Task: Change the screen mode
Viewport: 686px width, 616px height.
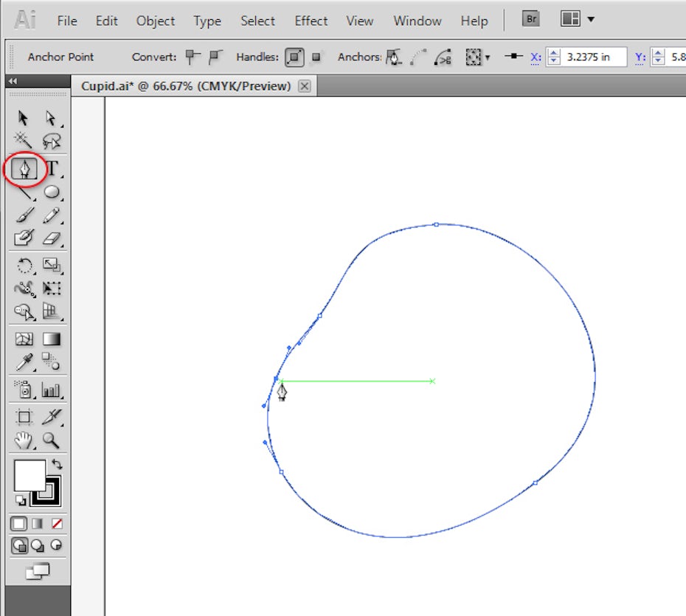Action: tap(38, 571)
